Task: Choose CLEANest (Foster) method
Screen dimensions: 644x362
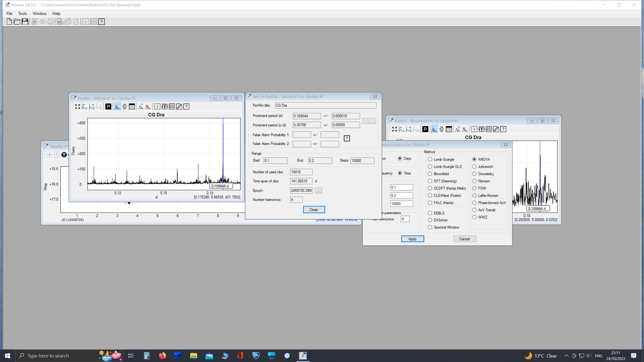Action: pyautogui.click(x=430, y=196)
